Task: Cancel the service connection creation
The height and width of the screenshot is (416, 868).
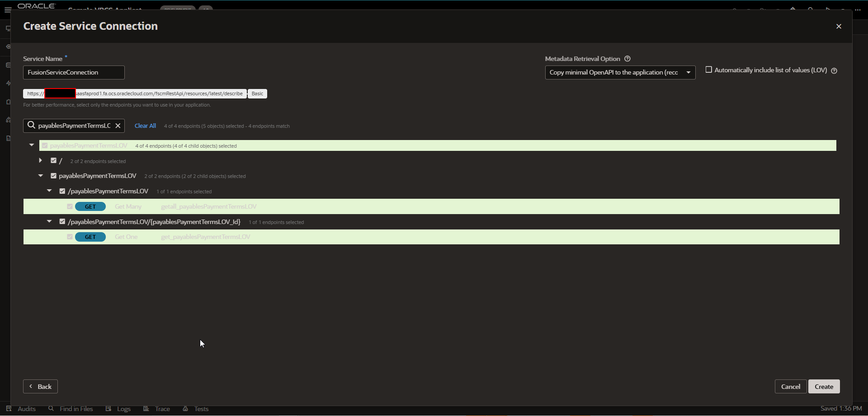Action: [x=791, y=387]
